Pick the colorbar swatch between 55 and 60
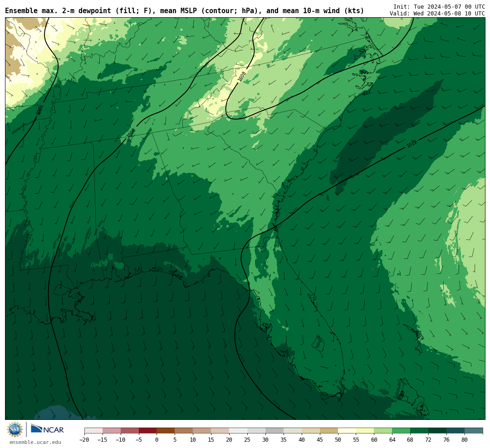This screenshot has width=490, height=448. (x=365, y=430)
